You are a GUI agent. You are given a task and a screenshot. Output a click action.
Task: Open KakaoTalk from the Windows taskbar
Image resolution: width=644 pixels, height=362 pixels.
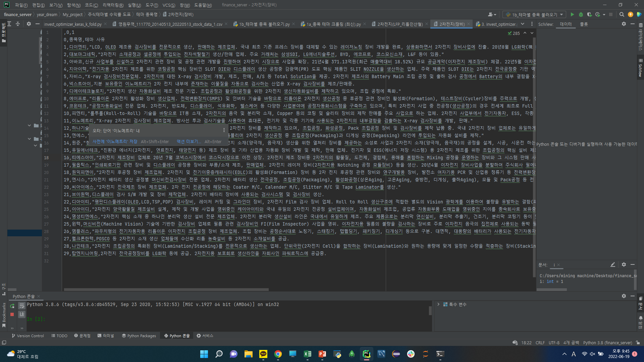pos(263,354)
